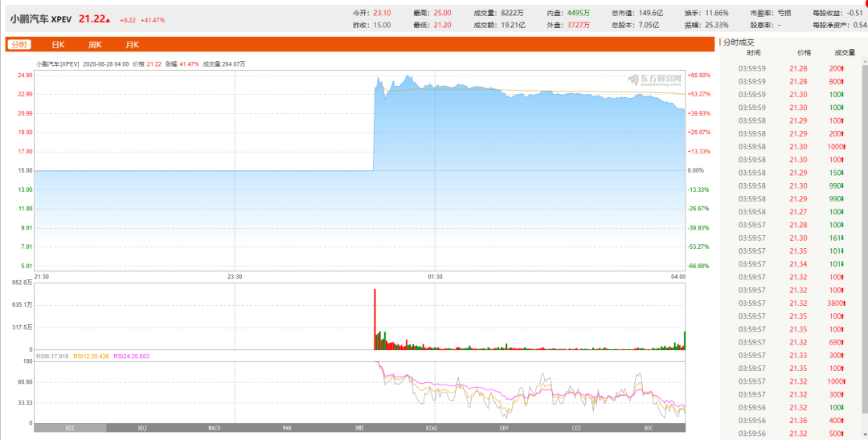The image size is (868, 440).
Task: Open the 周K weekly chart tab
Action: point(95,45)
